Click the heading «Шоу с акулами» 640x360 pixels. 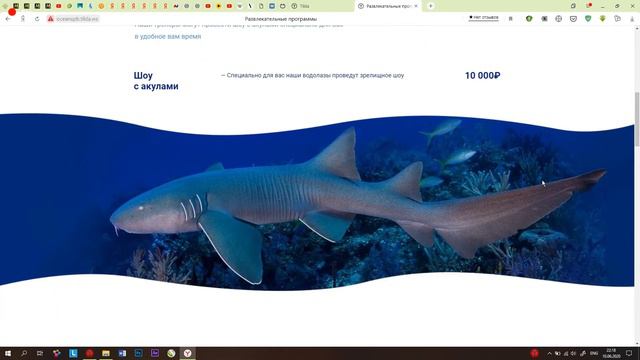click(156, 81)
